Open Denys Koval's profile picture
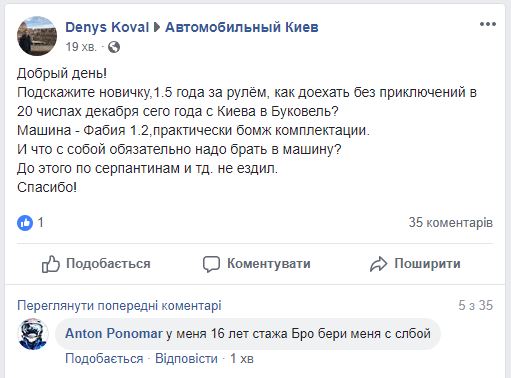Image resolution: width=511 pixels, height=378 pixels. pyautogui.click(x=37, y=36)
